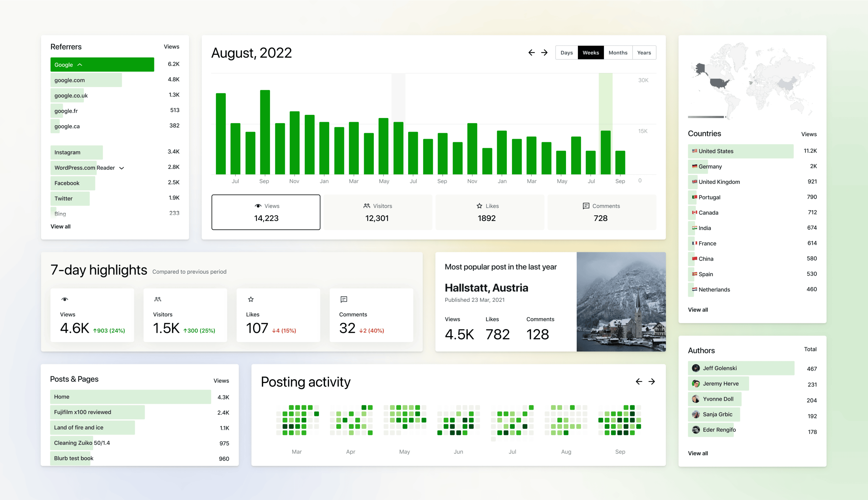Screen dimensions: 868x500
Task: Select the Visitors metric card showing 12,301
Action: point(378,212)
